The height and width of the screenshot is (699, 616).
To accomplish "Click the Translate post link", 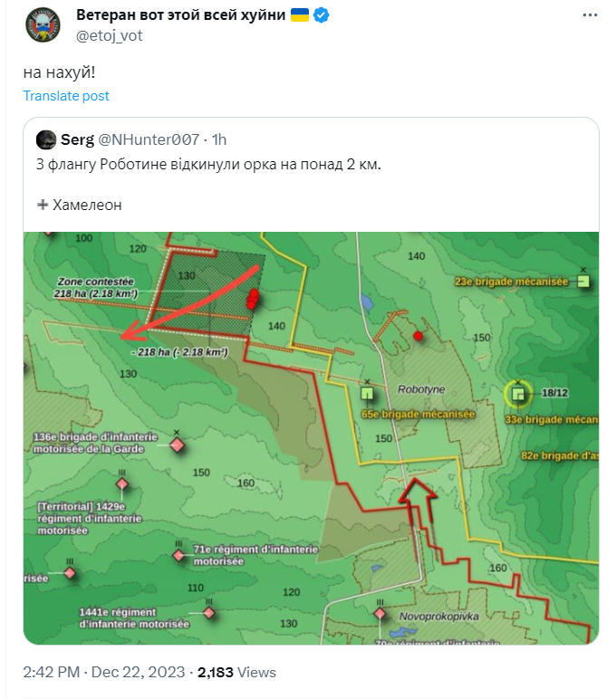I will pyautogui.click(x=66, y=96).
